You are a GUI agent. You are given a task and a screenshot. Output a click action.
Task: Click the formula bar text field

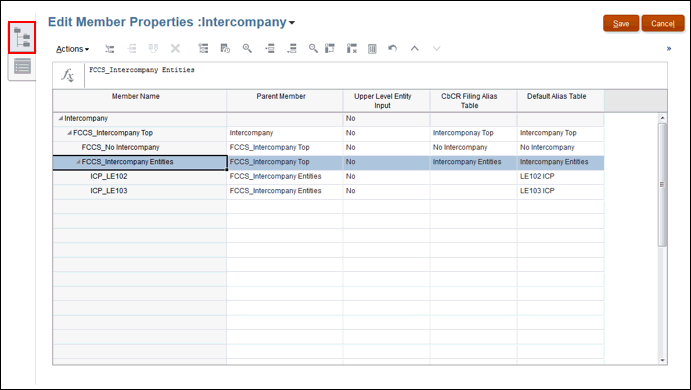pos(375,75)
